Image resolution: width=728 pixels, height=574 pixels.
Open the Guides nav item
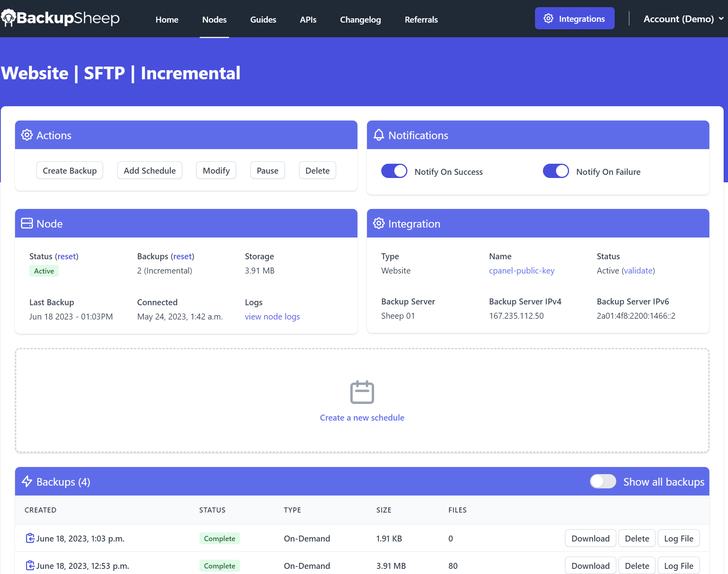tap(263, 19)
